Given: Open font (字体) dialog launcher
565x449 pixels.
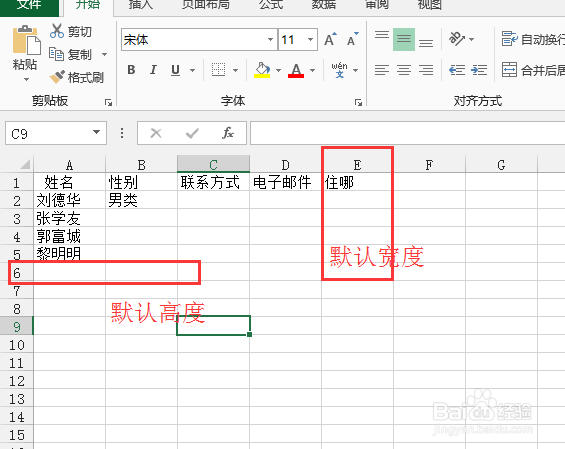Looking at the screenshot, I should (358, 103).
